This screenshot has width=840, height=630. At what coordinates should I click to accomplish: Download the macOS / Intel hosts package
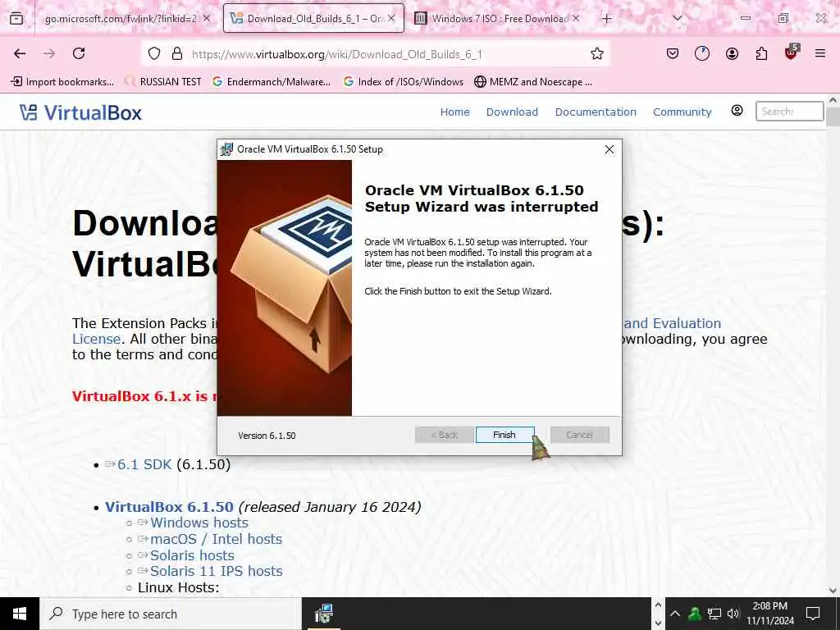[216, 539]
